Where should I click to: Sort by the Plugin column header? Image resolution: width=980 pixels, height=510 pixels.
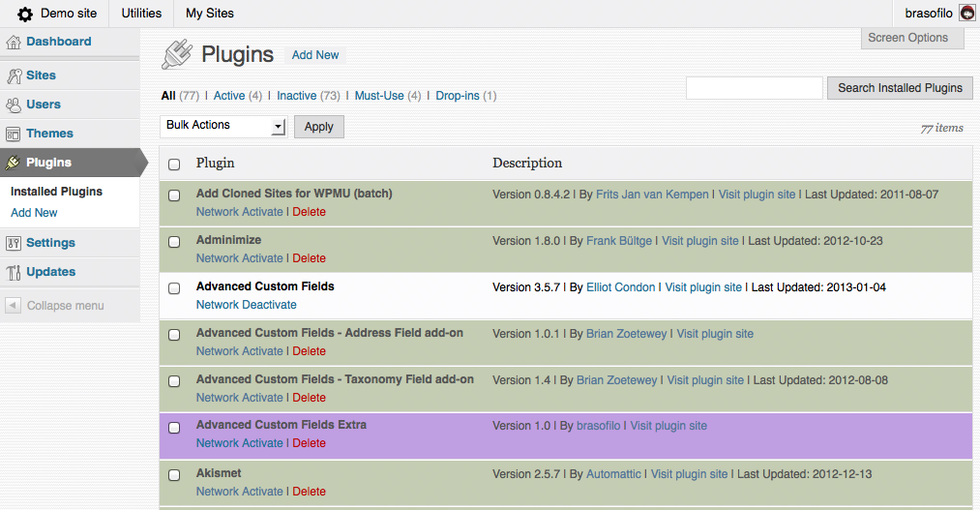(215, 164)
